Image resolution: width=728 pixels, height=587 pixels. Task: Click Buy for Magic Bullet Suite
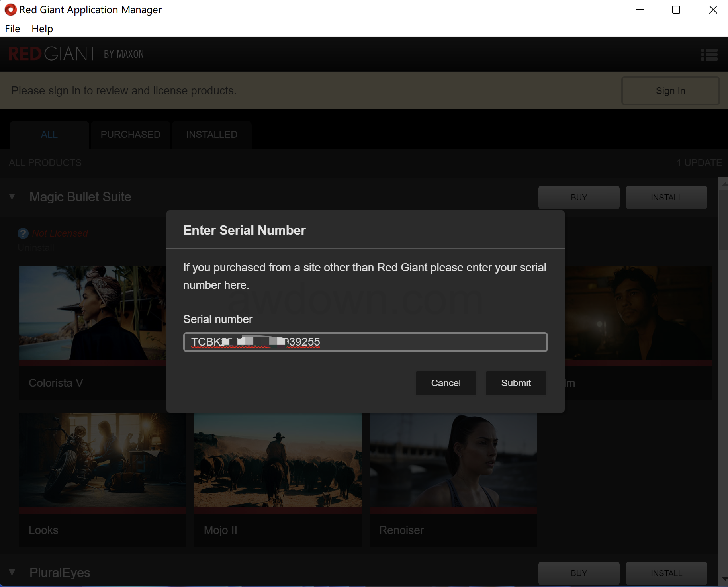coord(579,198)
